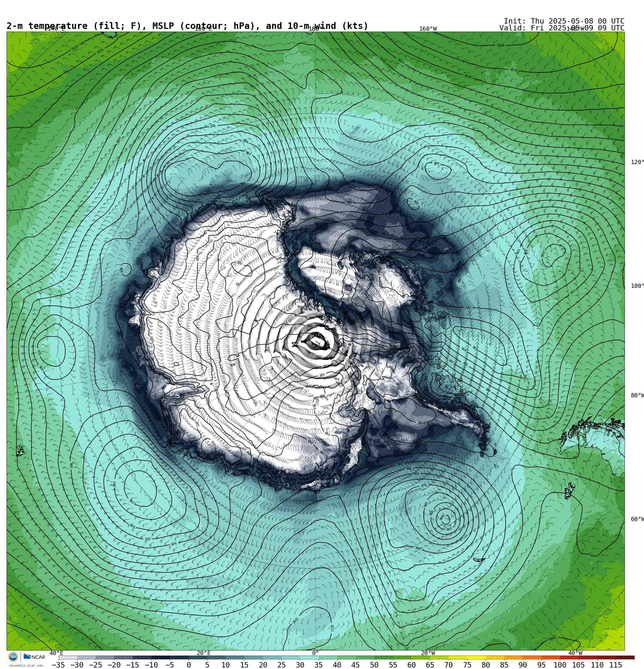Image resolution: width=644 pixels, height=669 pixels.
Task: Click the NSF logo
Action: (x=13, y=657)
